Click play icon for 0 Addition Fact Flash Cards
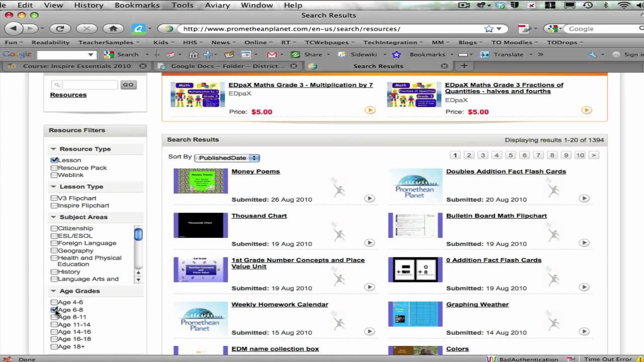644x362 pixels. (x=584, y=287)
